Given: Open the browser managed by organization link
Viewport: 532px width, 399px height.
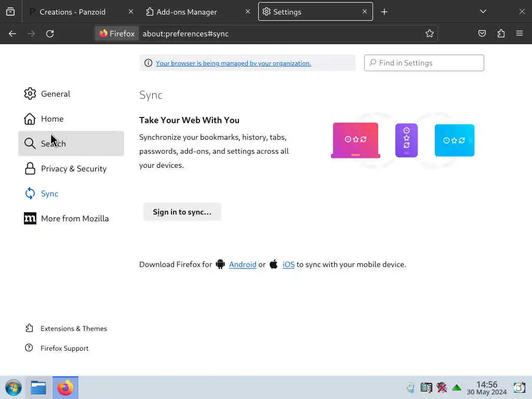Looking at the screenshot, I should click(233, 63).
